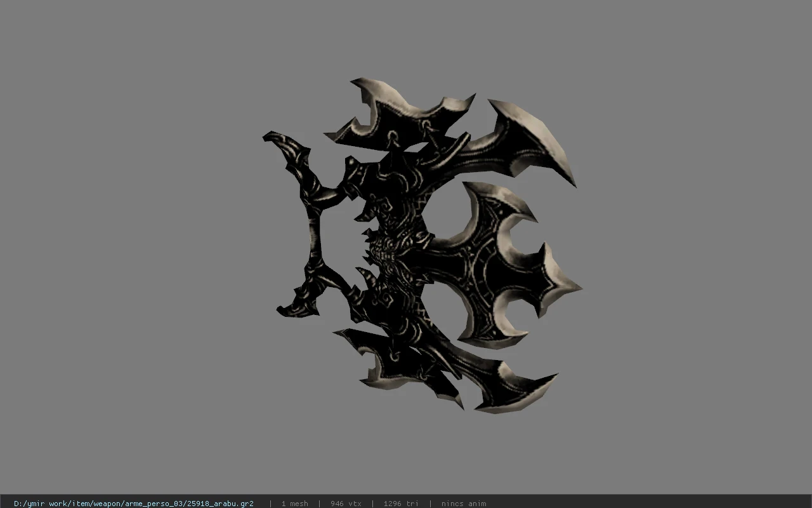Click the bottom spiked blade of the weapon
Viewport: 812px width, 508px height.
click(400, 365)
